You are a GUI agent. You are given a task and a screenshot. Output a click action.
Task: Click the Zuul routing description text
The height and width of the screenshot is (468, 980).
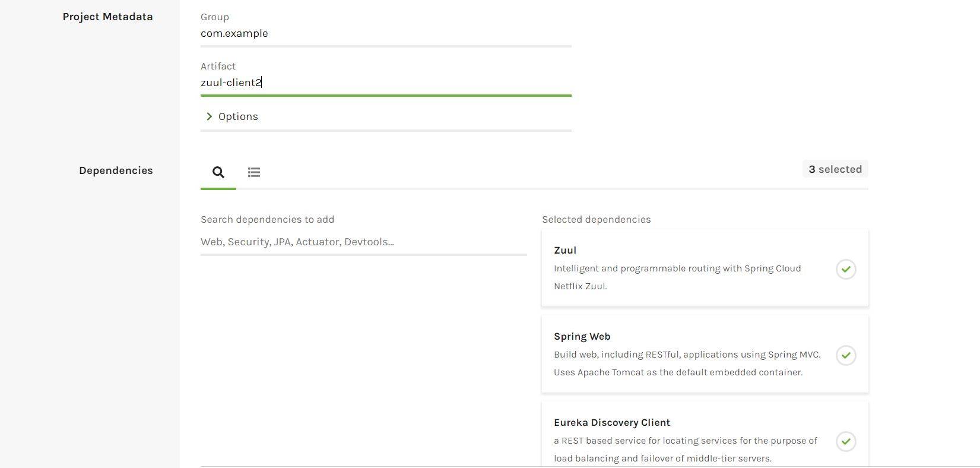pos(677,277)
